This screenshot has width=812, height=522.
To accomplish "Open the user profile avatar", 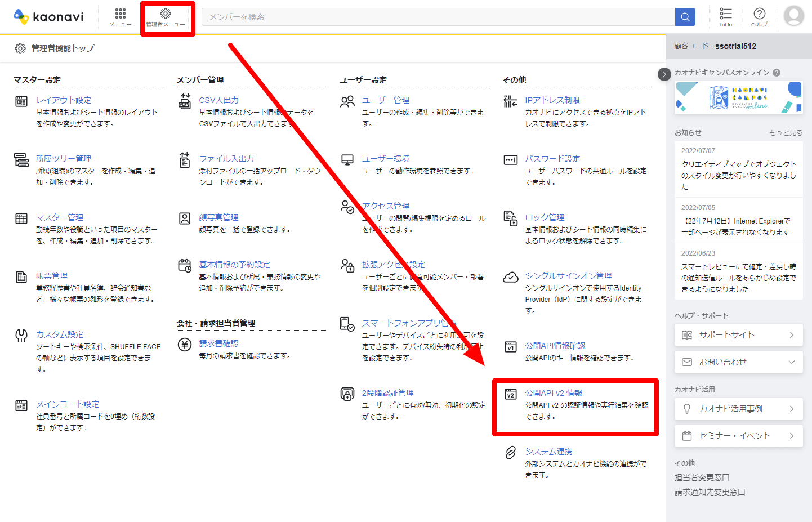I will (794, 16).
